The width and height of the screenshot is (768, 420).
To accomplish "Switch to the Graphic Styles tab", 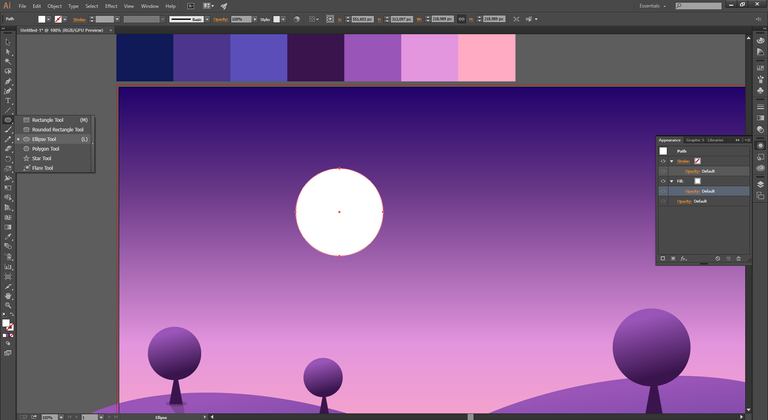I will click(695, 140).
